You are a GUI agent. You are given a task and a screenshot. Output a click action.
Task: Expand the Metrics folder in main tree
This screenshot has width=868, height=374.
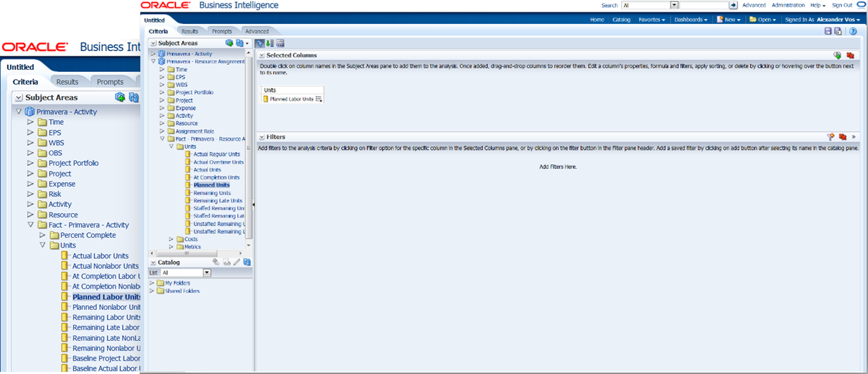pyautogui.click(x=171, y=247)
